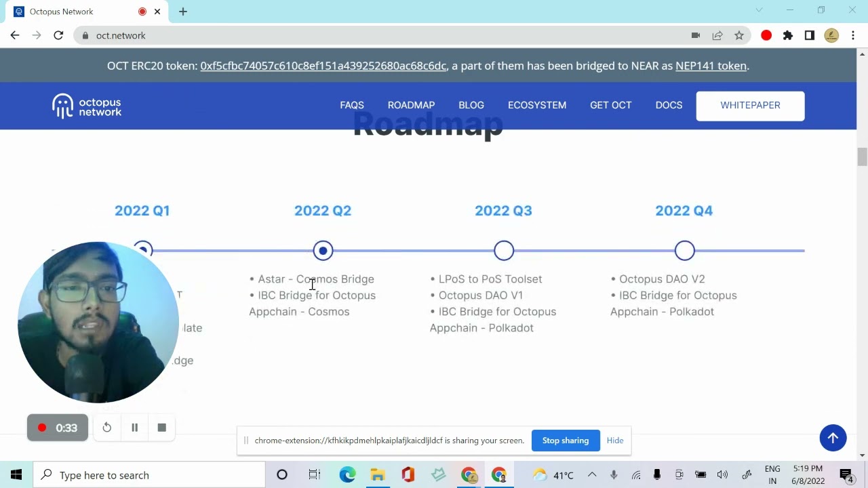The width and height of the screenshot is (868, 488).
Task: Click the red recorder extension icon
Action: click(x=766, y=35)
